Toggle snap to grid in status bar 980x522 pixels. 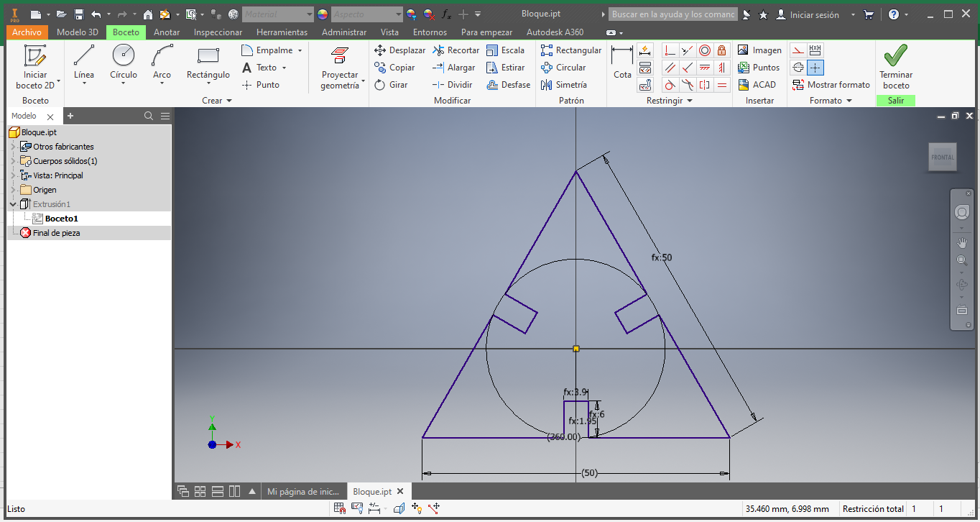pyautogui.click(x=340, y=508)
